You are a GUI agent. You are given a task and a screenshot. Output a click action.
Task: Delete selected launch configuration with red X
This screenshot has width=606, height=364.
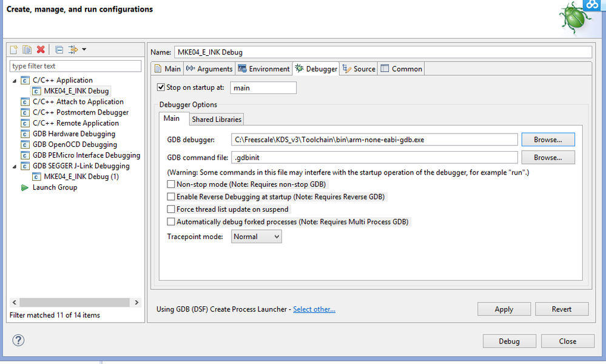coord(41,50)
